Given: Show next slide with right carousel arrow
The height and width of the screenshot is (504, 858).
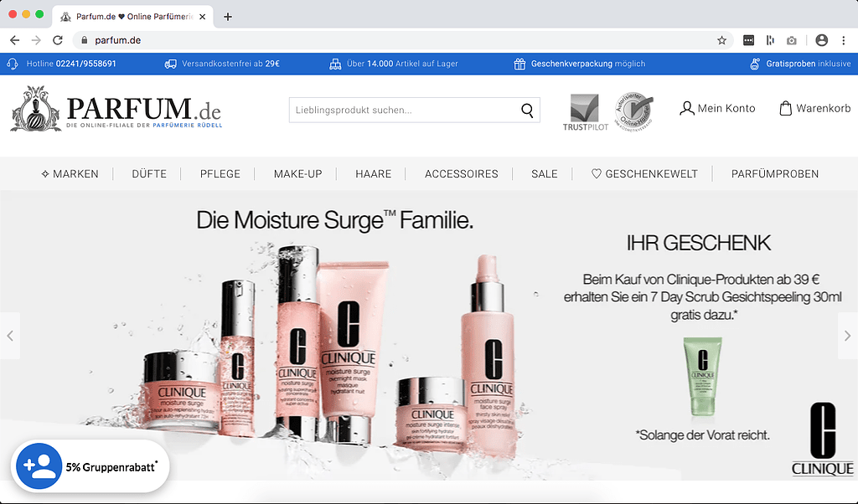Looking at the screenshot, I should point(848,336).
